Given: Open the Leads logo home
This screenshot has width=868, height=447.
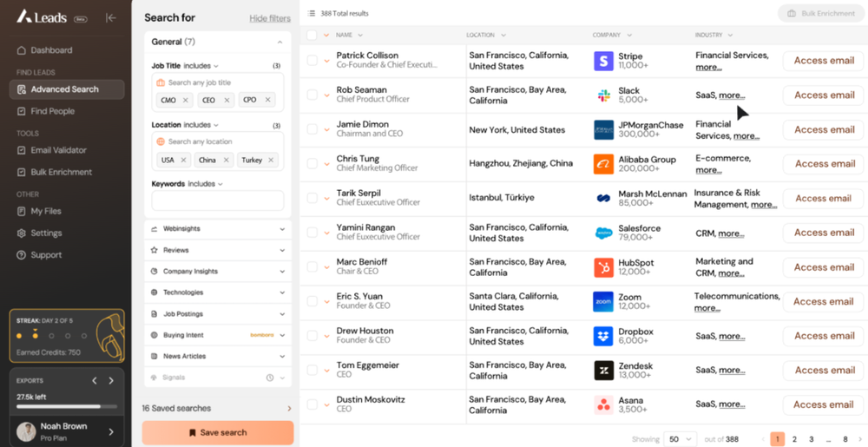Looking at the screenshot, I should [x=42, y=17].
